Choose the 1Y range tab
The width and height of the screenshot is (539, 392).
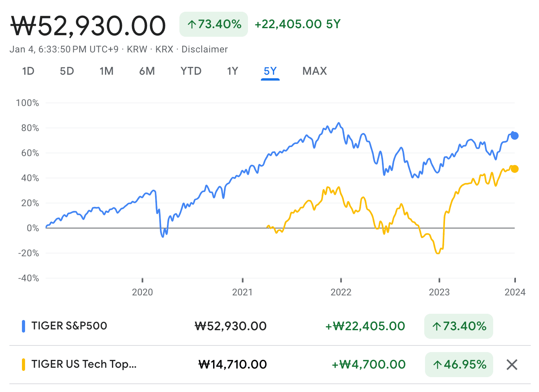(233, 71)
